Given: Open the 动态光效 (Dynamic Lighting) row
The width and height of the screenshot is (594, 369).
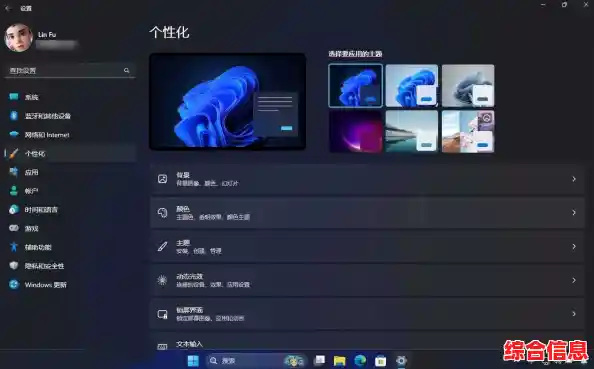Looking at the screenshot, I should pos(367,280).
